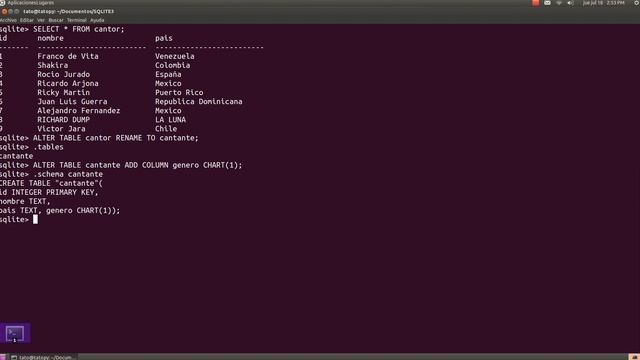Click the show desktop icon in bottom panel
Screen dimensions: 640x360
3,357
